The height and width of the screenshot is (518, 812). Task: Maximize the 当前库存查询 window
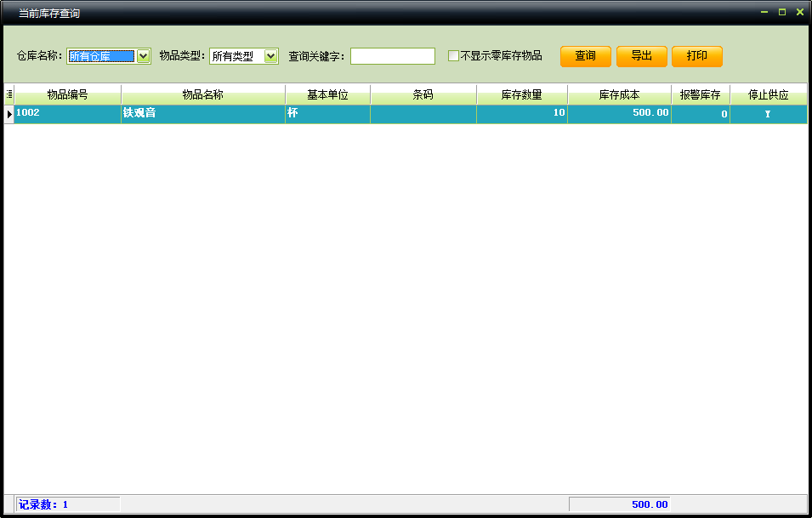(782, 12)
